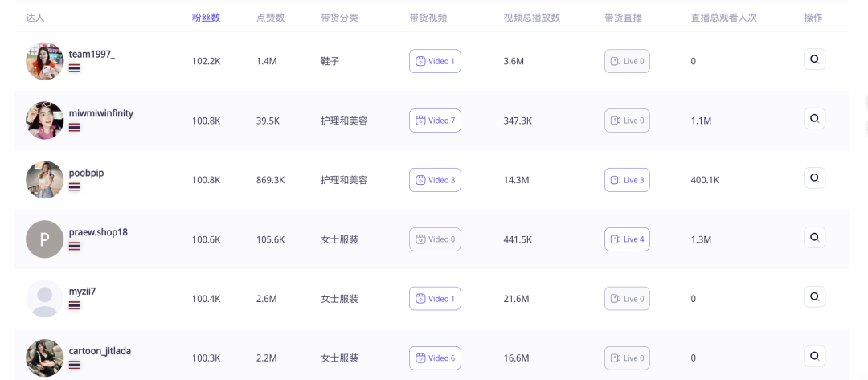The height and width of the screenshot is (380, 868).
Task: Click the magnifier icon for myzii7
Action: point(814,296)
